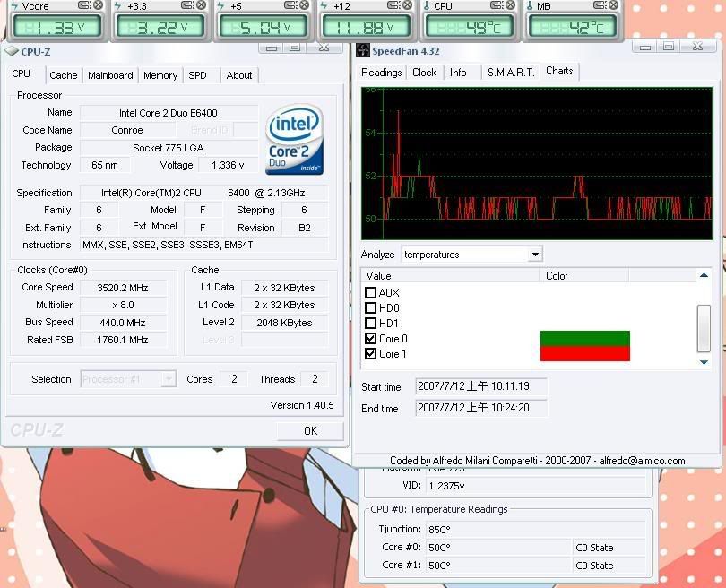Click the red Core 1 color swatch
Image resolution: width=726 pixels, height=588 pixels.
[x=584, y=354]
